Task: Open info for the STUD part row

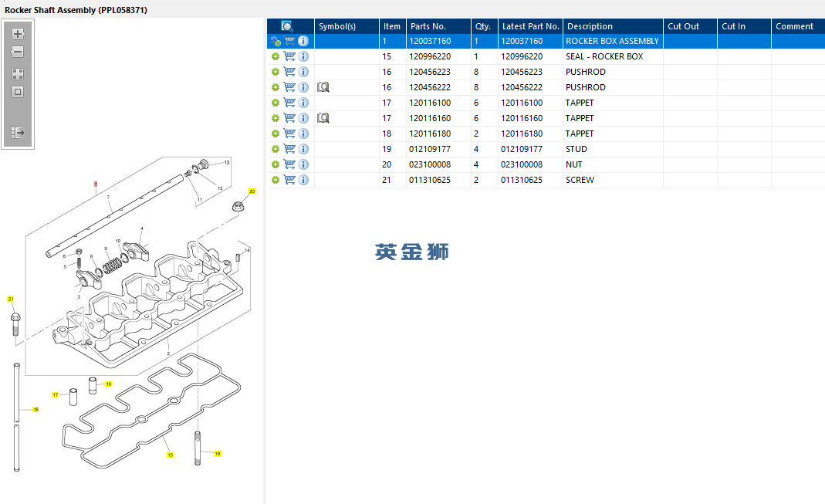Action: click(x=303, y=149)
